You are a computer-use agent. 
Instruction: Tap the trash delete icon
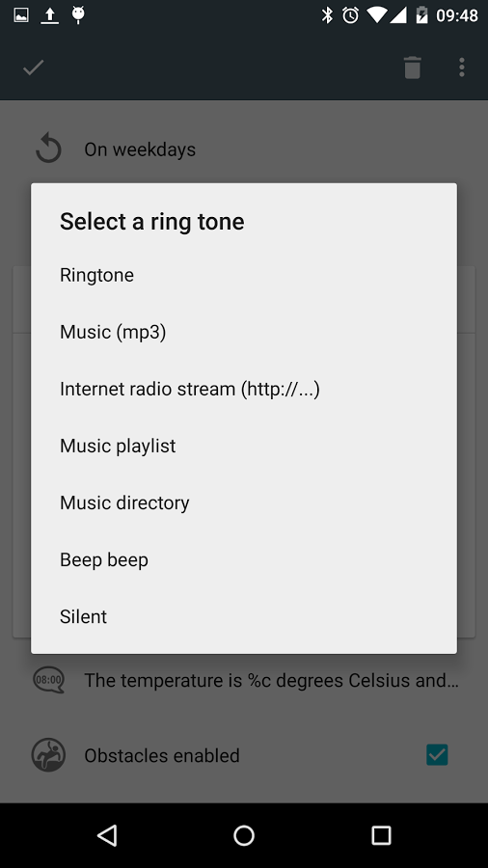pos(412,68)
